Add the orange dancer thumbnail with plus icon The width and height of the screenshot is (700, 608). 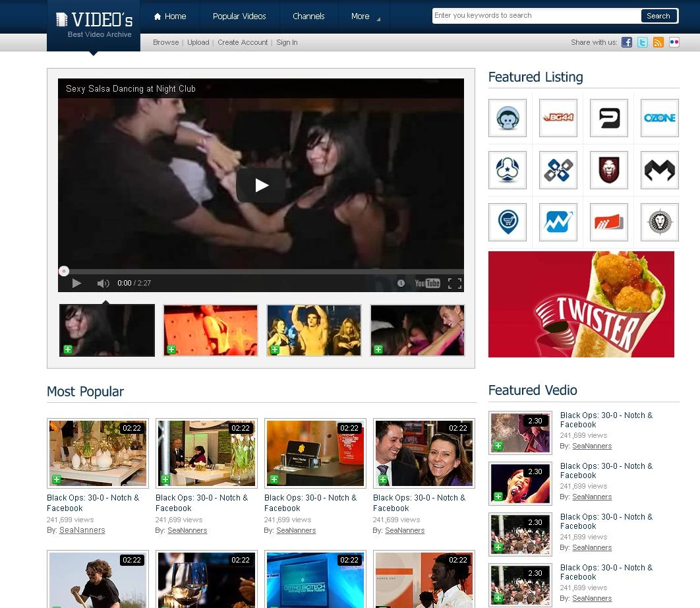point(171,350)
